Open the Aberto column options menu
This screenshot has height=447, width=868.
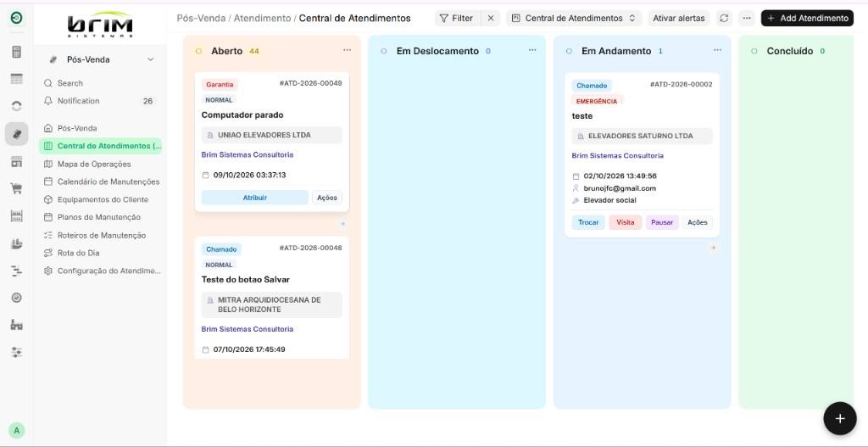click(347, 50)
